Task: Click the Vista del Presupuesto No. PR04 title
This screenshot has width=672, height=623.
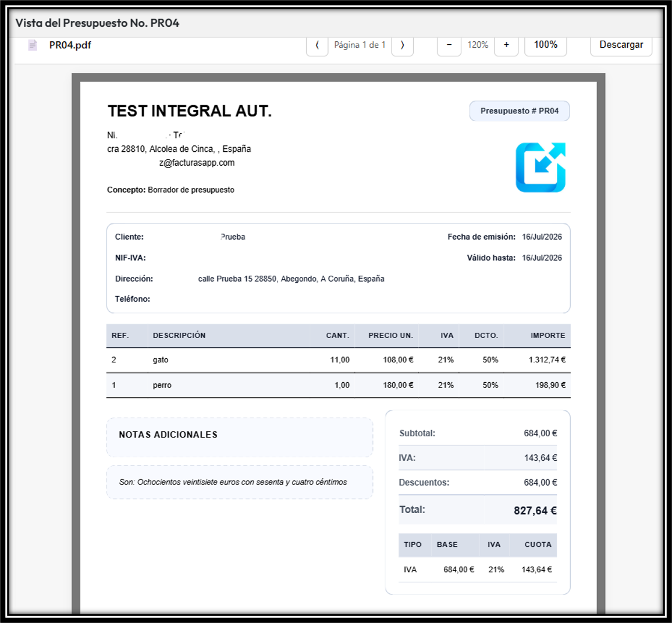Action: coord(97,23)
